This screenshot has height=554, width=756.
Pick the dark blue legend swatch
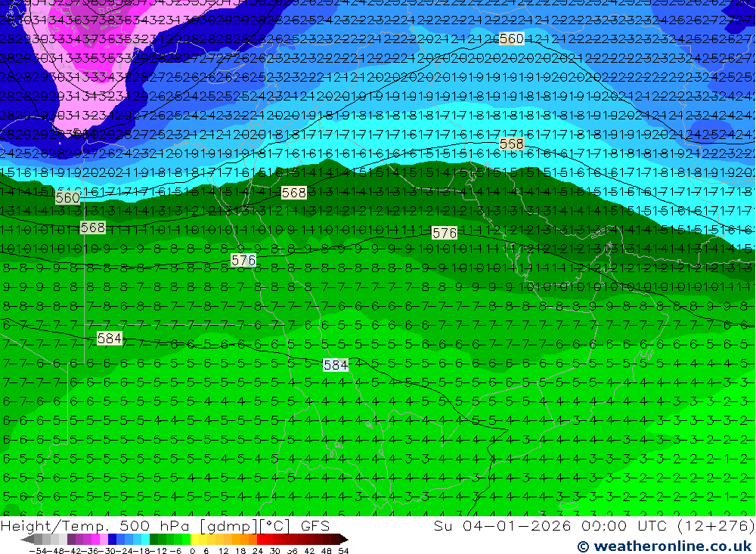click(112, 539)
